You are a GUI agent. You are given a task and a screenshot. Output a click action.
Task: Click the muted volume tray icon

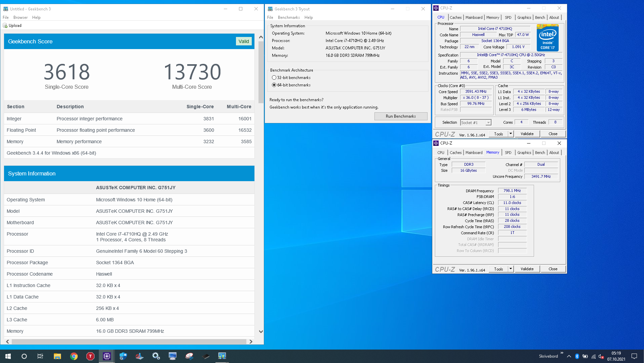(x=601, y=356)
